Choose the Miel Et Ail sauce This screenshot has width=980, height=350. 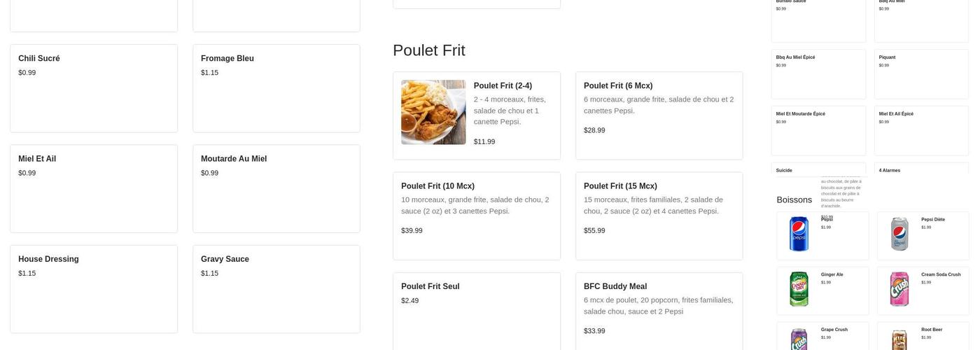coord(93,188)
